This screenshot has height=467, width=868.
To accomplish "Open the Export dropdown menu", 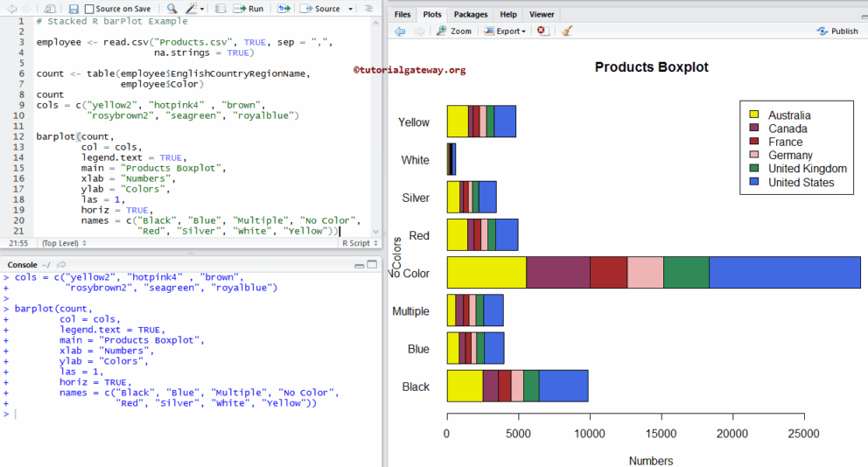I will (506, 31).
